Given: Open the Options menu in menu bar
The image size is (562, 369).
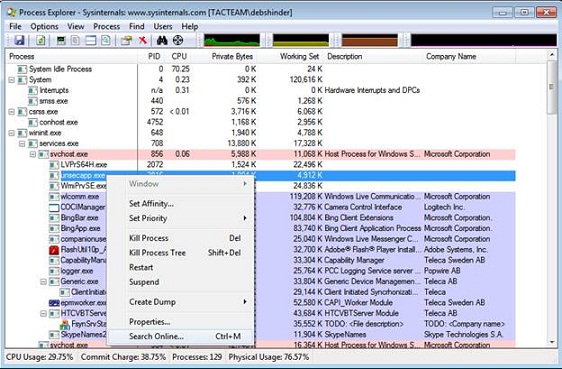Looking at the screenshot, I should [44, 27].
